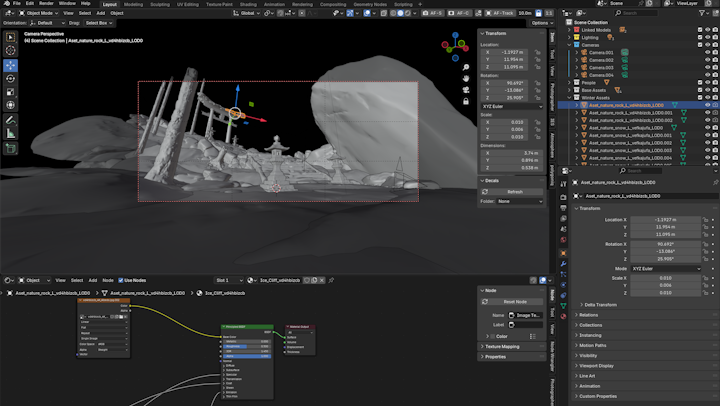Viewport: 720px width, 406px height.
Task: Expand the Linked Models collection
Action: click(x=570, y=30)
